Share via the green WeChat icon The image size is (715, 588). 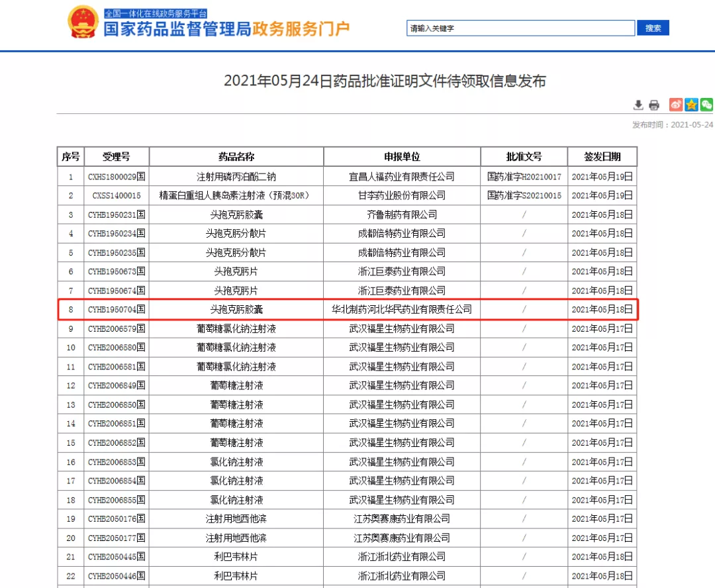pos(706,105)
